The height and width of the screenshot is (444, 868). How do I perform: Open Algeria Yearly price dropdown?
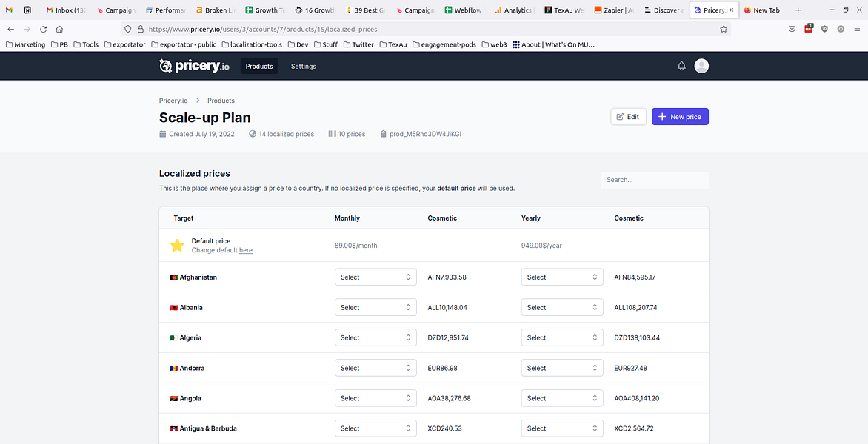[562, 338]
